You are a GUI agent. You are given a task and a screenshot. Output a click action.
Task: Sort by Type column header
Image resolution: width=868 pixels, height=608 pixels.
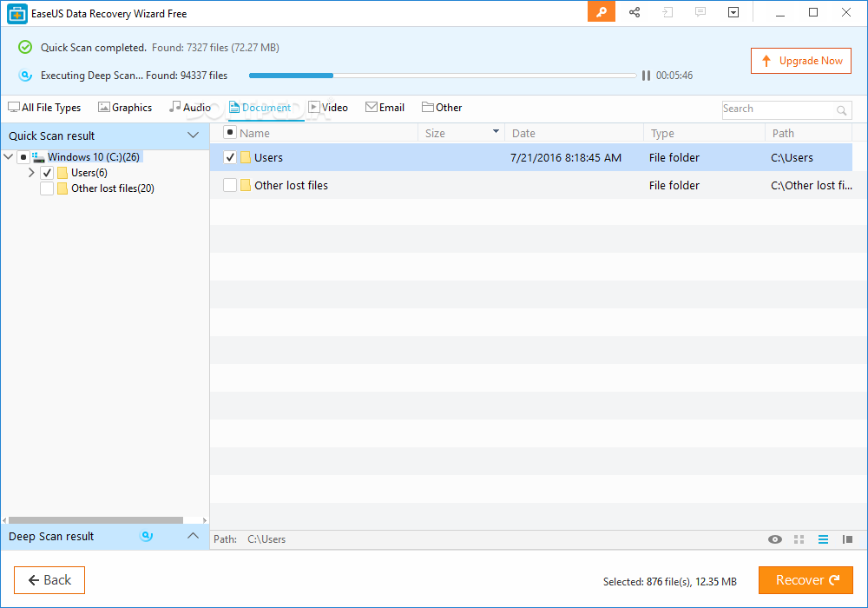click(x=662, y=133)
